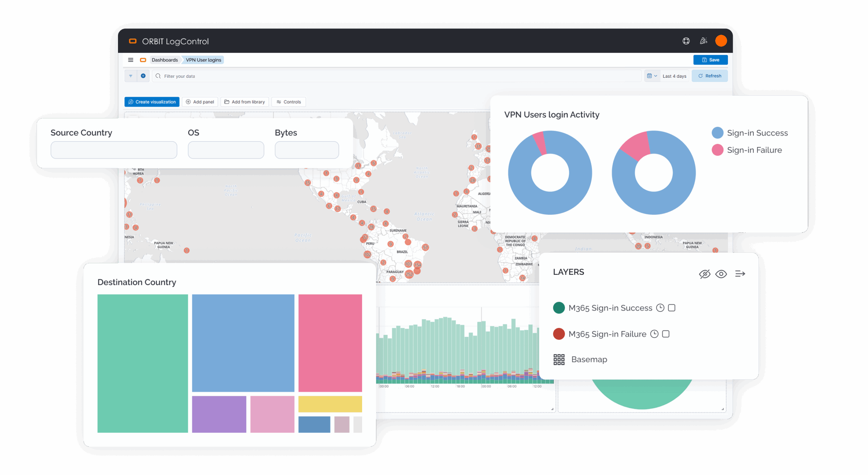Viewport: 868px width, 475px height.
Task: Click the filter options icon
Action: (x=131, y=76)
